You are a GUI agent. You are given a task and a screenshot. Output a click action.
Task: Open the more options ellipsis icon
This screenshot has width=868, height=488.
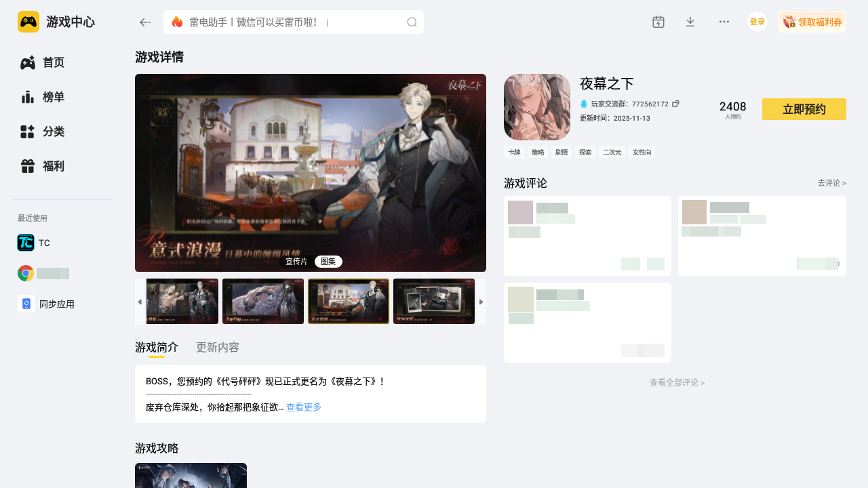[724, 22]
